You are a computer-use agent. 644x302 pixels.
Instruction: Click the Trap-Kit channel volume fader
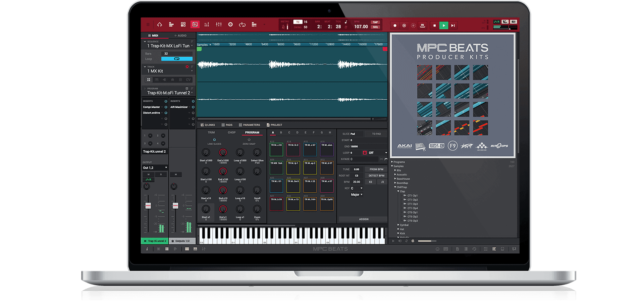148,206
